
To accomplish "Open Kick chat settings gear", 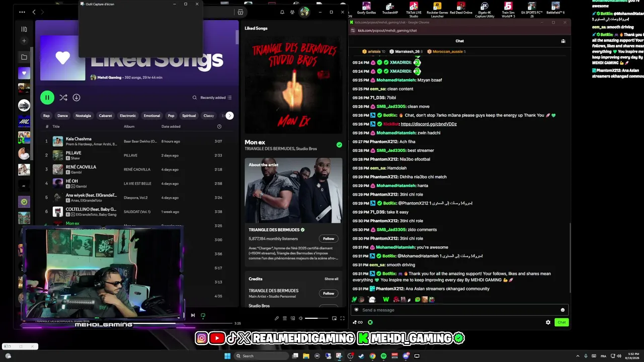I will 548,322.
